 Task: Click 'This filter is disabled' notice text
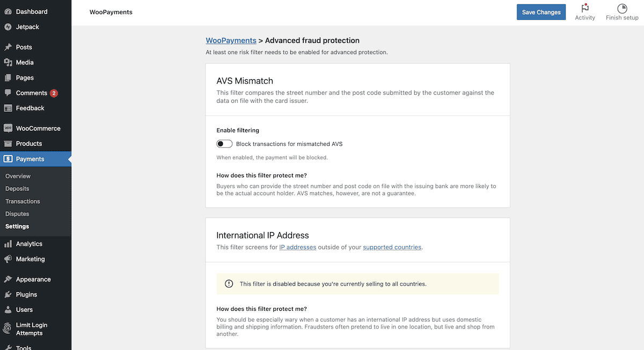pos(333,284)
